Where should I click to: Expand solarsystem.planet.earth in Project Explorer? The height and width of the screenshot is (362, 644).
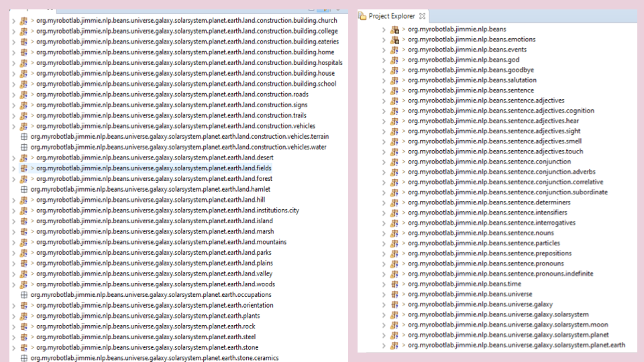point(384,345)
